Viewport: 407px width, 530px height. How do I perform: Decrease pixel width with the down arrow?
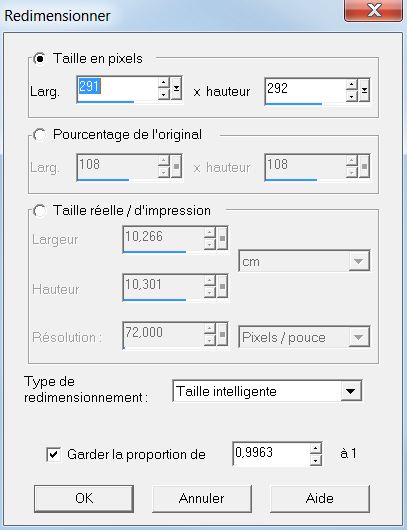click(164, 94)
